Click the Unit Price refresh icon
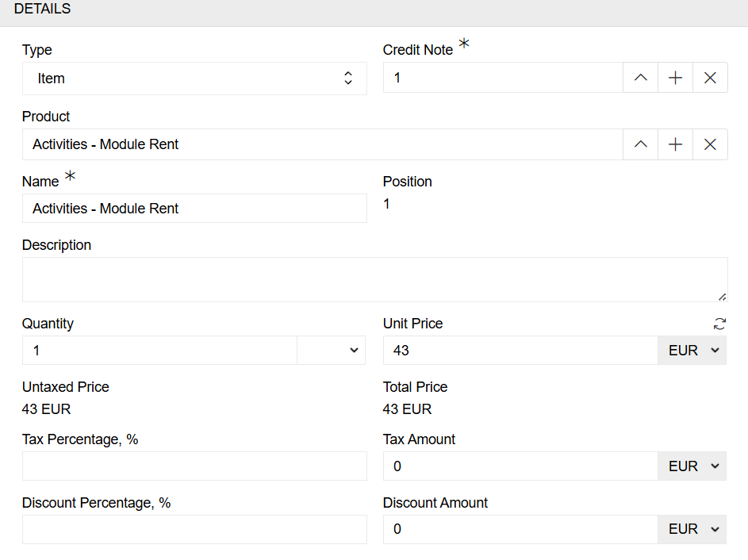748x560 pixels. (x=719, y=324)
